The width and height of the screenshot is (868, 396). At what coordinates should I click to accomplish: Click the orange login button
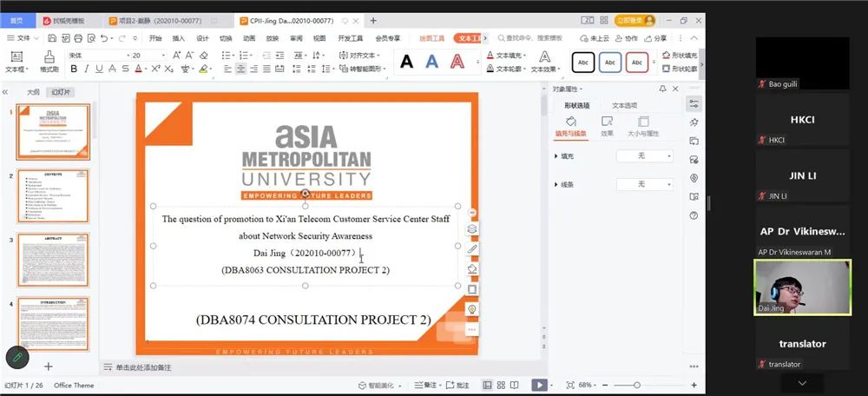tap(635, 21)
